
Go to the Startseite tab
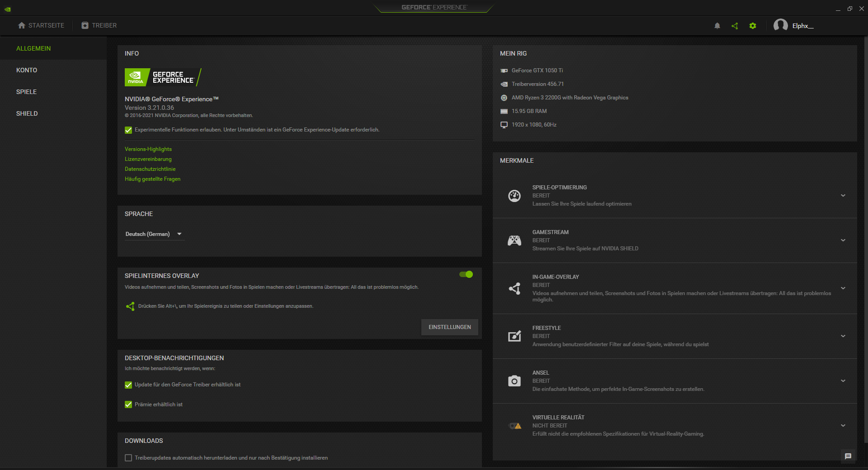(41, 25)
